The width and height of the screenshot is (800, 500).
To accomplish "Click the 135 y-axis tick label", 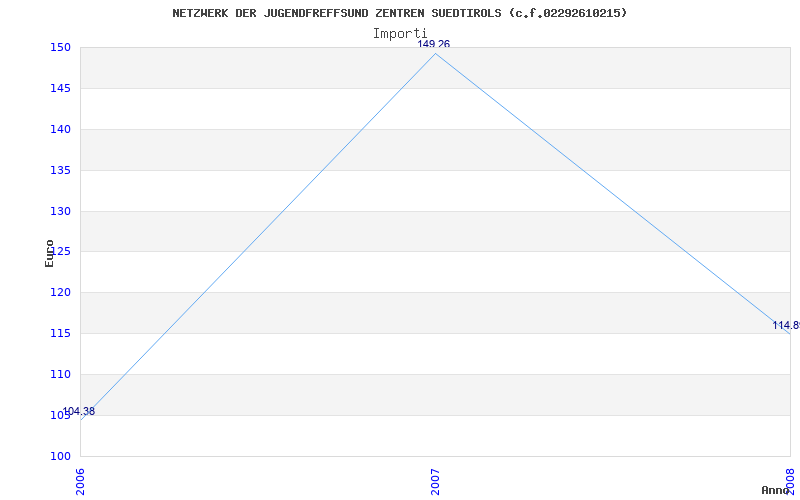I will pyautogui.click(x=60, y=170).
